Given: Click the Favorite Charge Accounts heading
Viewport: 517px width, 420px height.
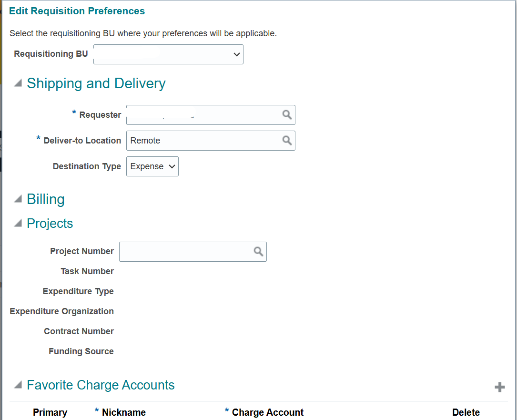Looking at the screenshot, I should pyautogui.click(x=101, y=385).
